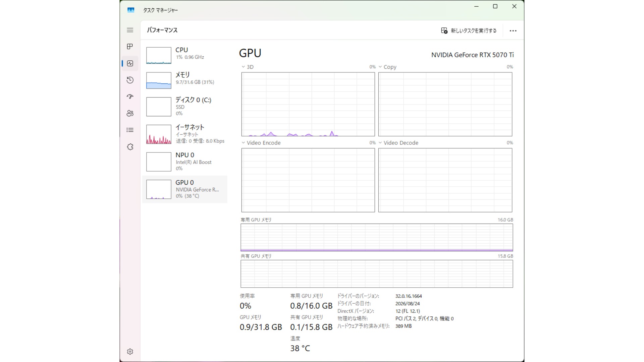Image resolution: width=644 pixels, height=362 pixels.
Task: Click the Video Encode usage graph
Action: tap(308, 180)
